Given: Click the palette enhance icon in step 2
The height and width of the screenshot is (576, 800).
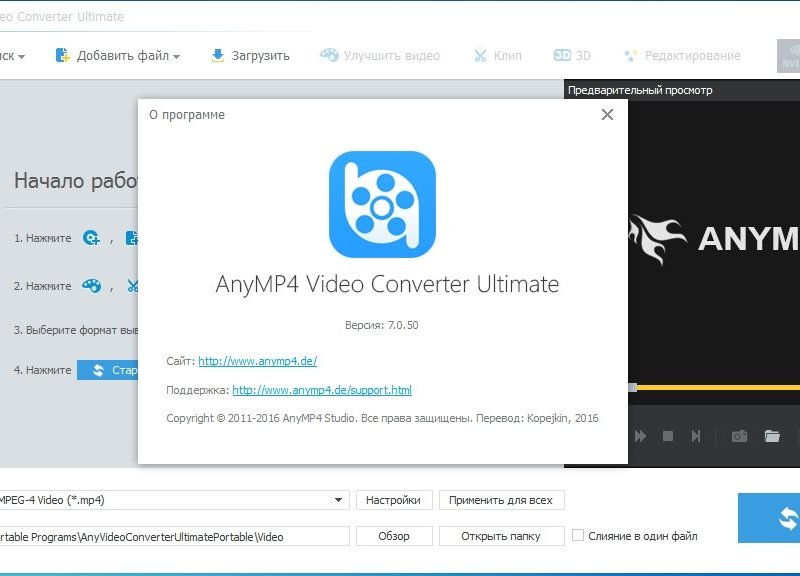Looking at the screenshot, I should coord(92,286).
